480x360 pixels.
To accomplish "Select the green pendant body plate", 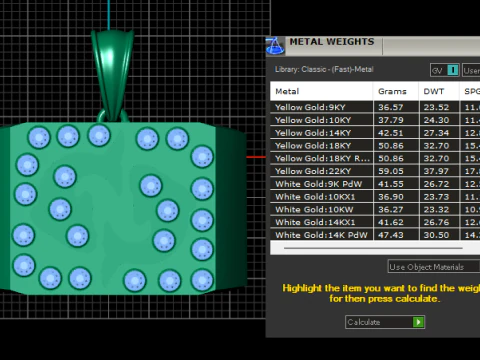I will [112, 208].
